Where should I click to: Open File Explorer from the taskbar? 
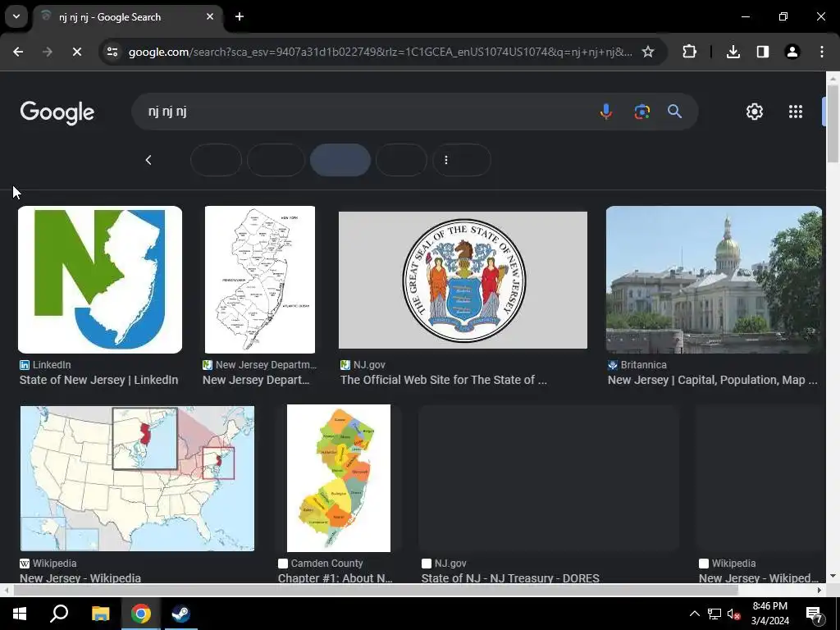(x=100, y=614)
